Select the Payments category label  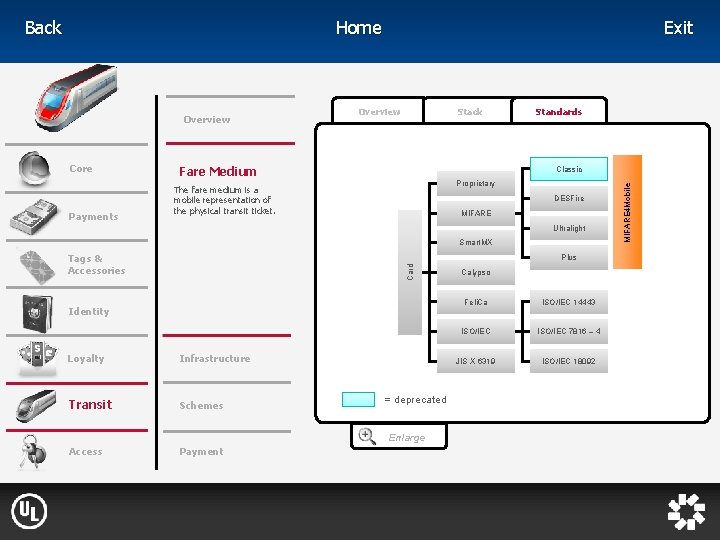pos(93,217)
